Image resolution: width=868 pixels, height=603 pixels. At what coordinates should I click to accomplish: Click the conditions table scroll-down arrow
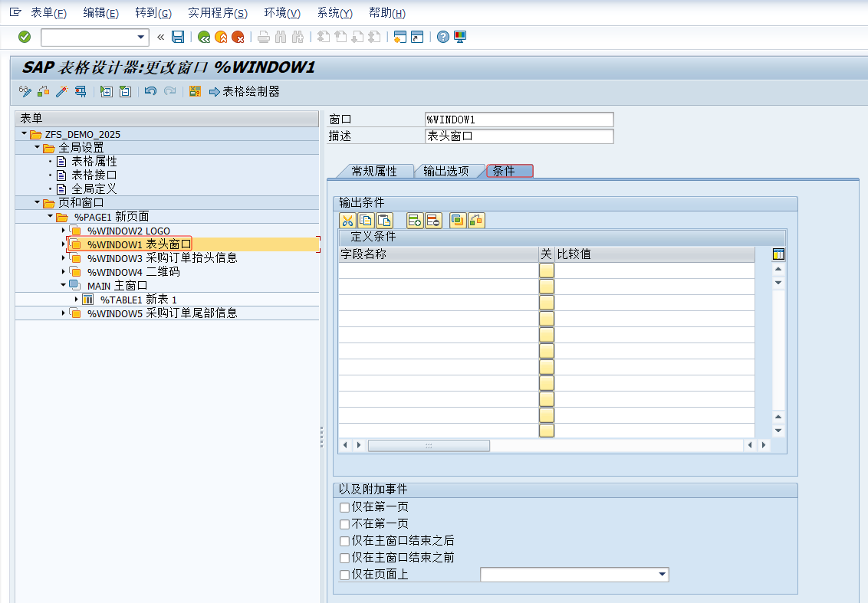click(778, 431)
